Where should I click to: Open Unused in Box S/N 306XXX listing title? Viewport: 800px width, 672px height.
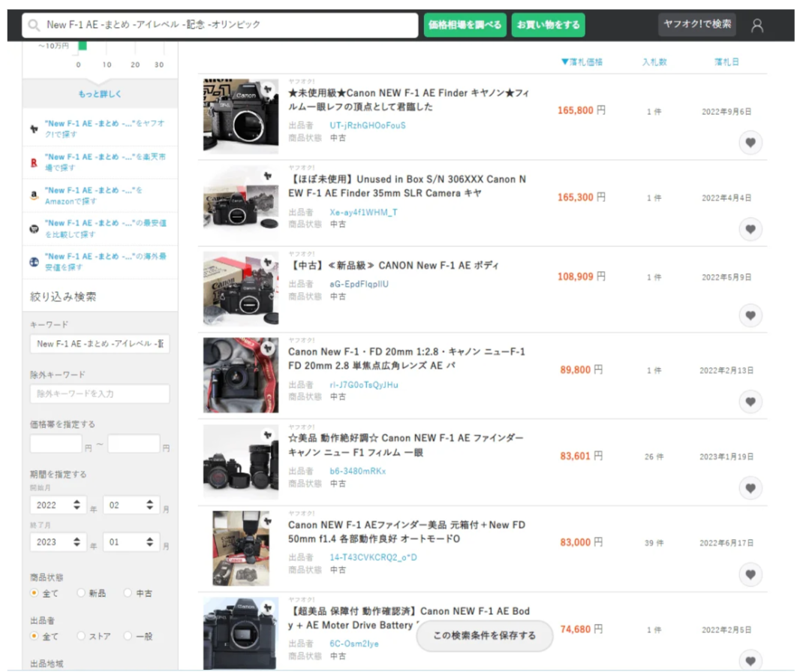[x=408, y=186]
